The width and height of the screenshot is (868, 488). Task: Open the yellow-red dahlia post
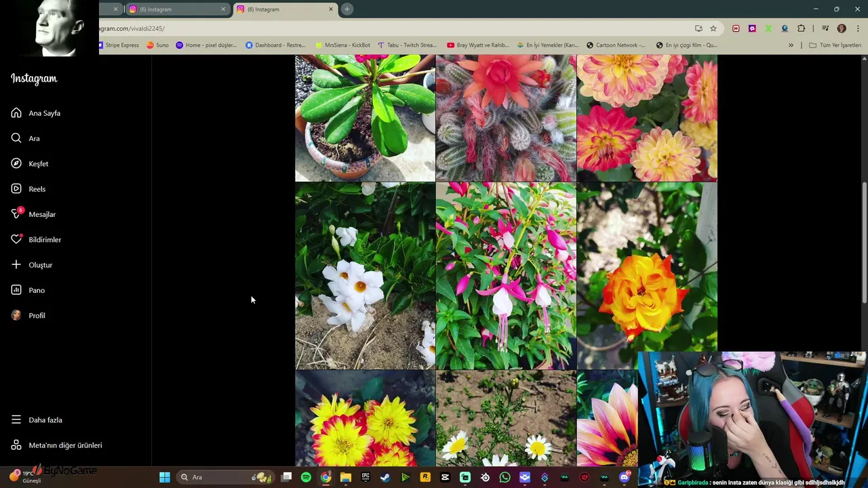pyautogui.click(x=365, y=418)
